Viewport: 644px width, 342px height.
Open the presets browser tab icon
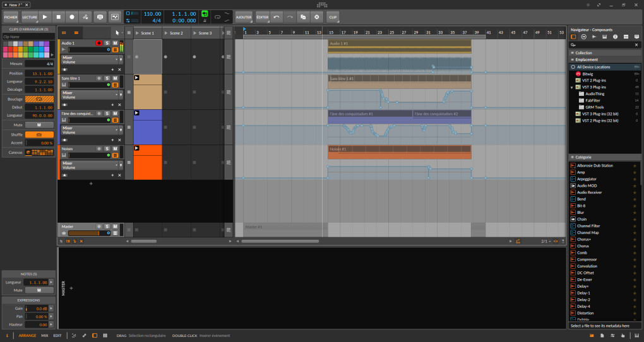tap(583, 37)
